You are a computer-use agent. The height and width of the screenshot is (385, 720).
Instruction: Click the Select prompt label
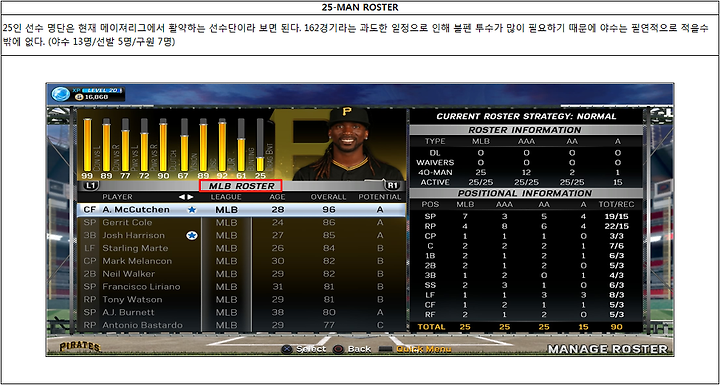click(311, 349)
